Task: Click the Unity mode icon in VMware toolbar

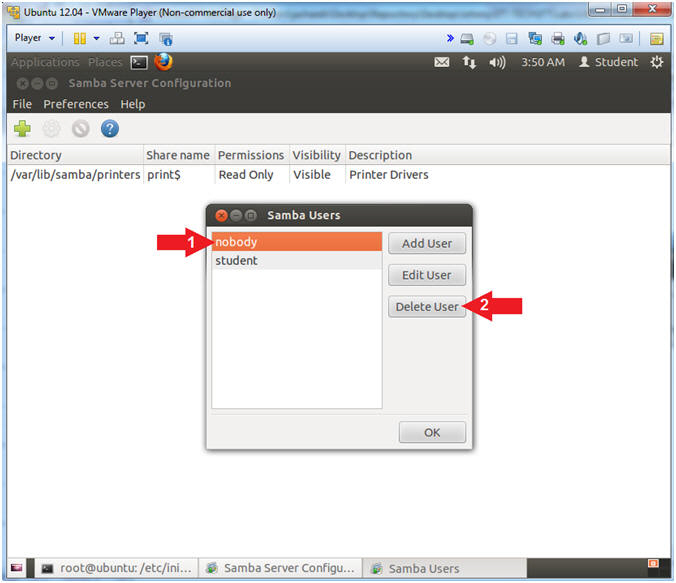Action: click(166, 39)
